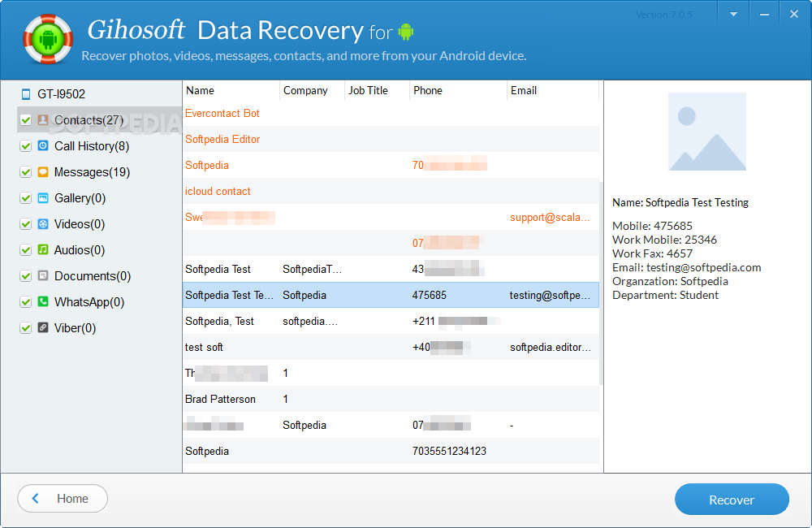Sort by the Company column header

(x=313, y=90)
